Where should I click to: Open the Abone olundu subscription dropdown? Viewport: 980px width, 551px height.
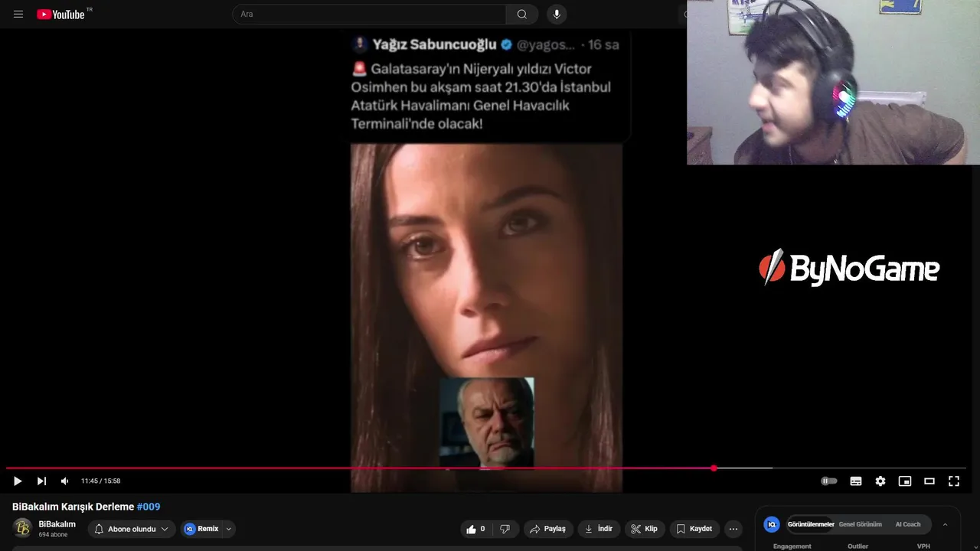point(131,529)
